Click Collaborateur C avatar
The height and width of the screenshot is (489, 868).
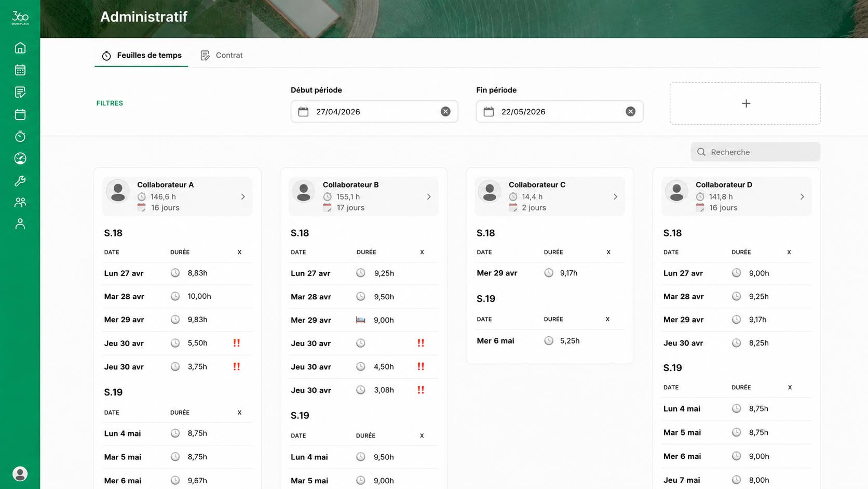[490, 191]
